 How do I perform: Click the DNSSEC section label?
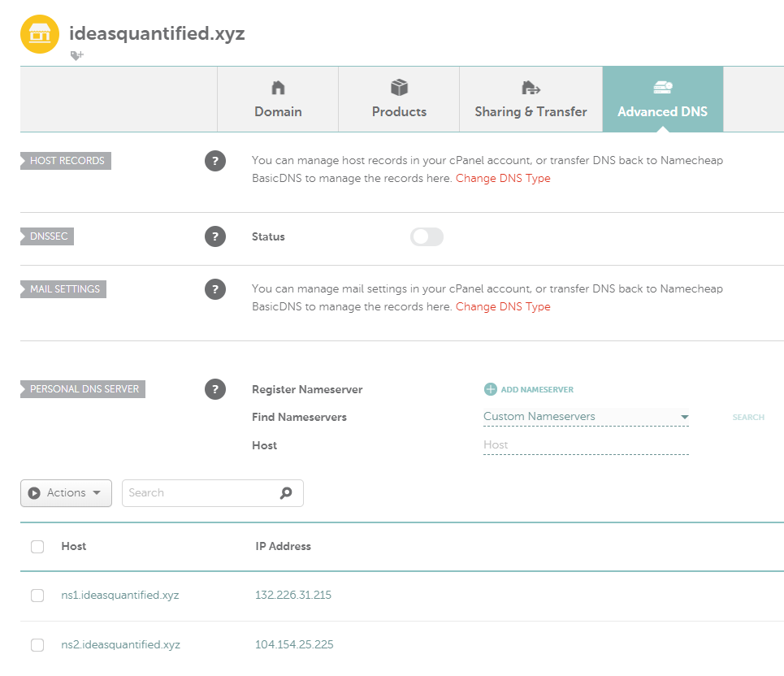coord(47,236)
